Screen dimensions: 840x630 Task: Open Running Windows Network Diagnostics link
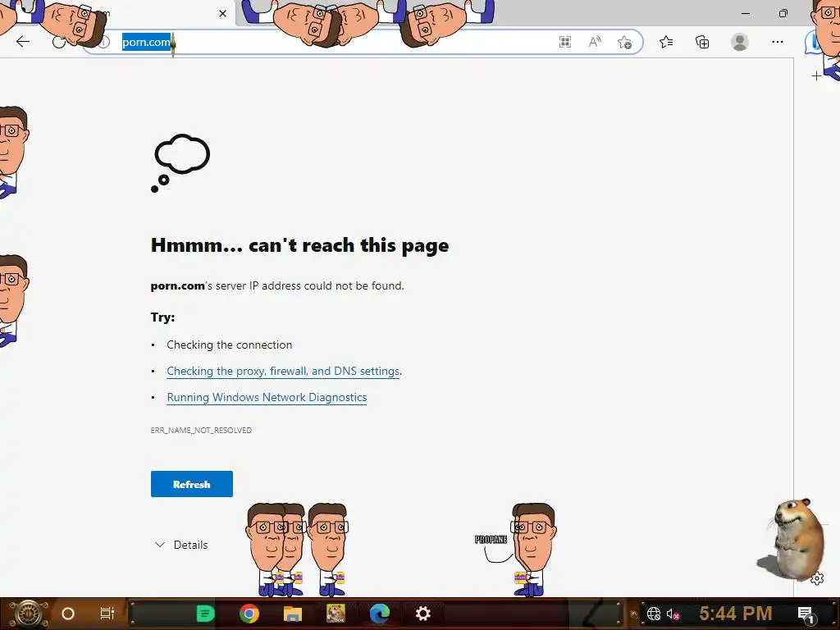tap(267, 398)
